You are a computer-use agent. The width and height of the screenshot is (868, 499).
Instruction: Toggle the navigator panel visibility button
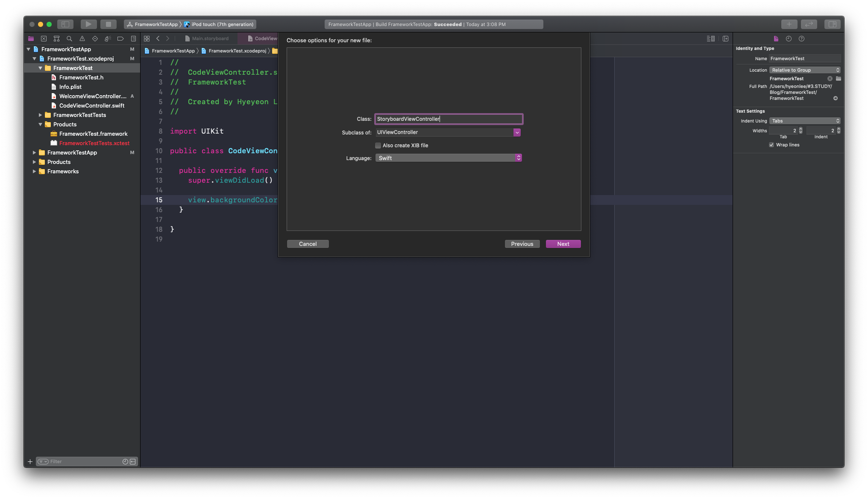65,24
